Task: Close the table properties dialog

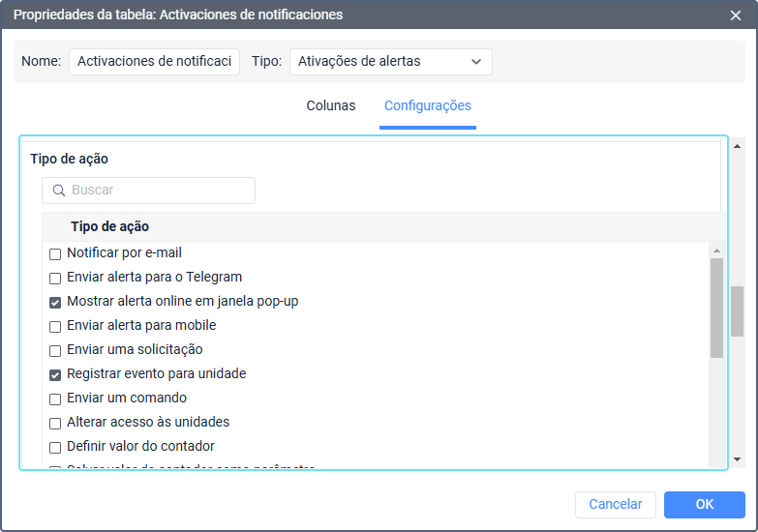Action: click(x=736, y=15)
